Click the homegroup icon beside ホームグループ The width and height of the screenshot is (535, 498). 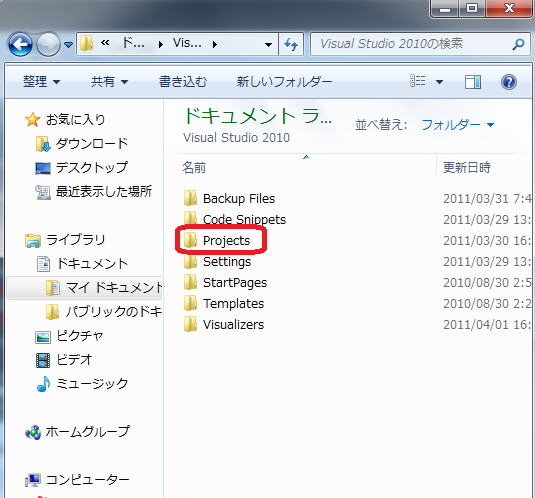tap(33, 433)
